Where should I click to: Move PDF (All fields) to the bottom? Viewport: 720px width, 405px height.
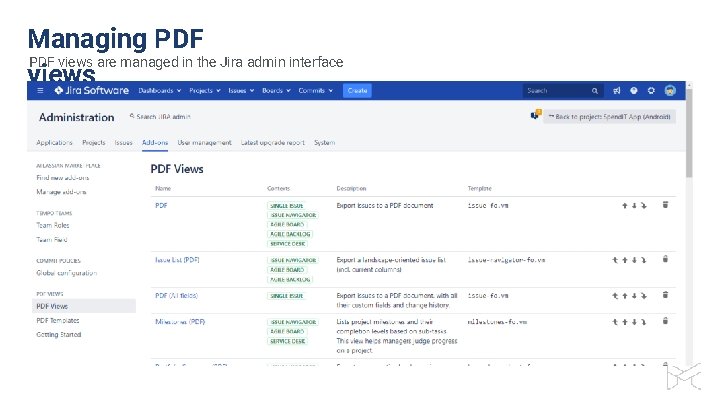click(x=644, y=296)
